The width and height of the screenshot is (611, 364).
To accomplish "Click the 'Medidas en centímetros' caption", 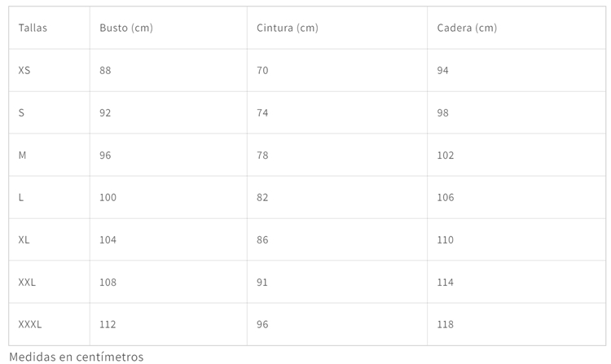I will coord(77,357).
